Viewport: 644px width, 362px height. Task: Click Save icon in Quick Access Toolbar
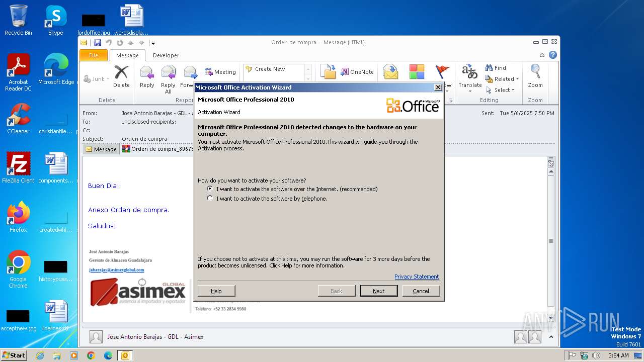(98, 43)
